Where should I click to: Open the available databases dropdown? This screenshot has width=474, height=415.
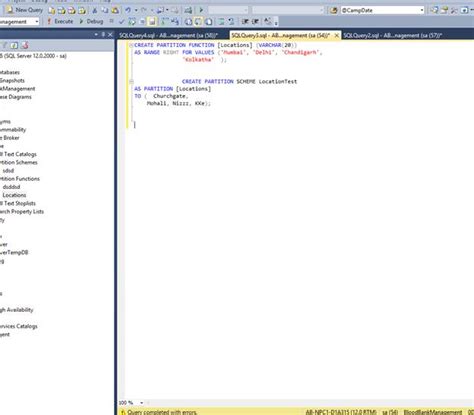click(37, 22)
